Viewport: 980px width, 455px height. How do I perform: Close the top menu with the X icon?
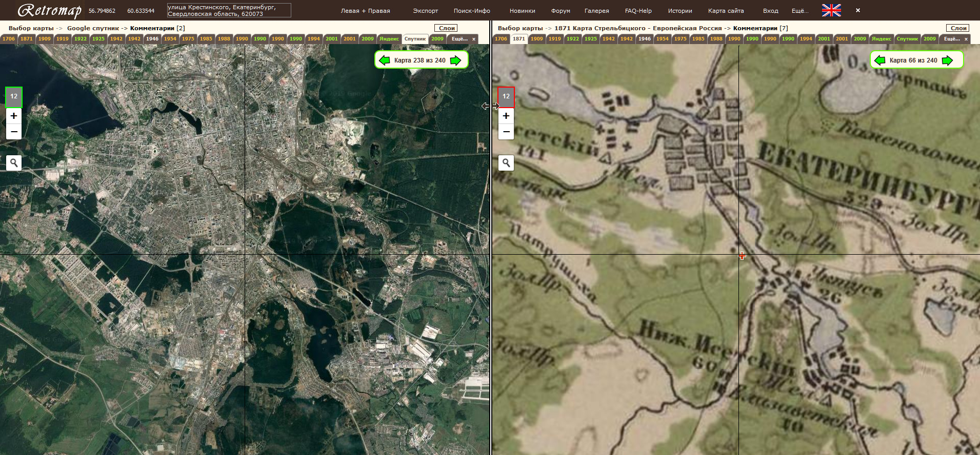[858, 10]
